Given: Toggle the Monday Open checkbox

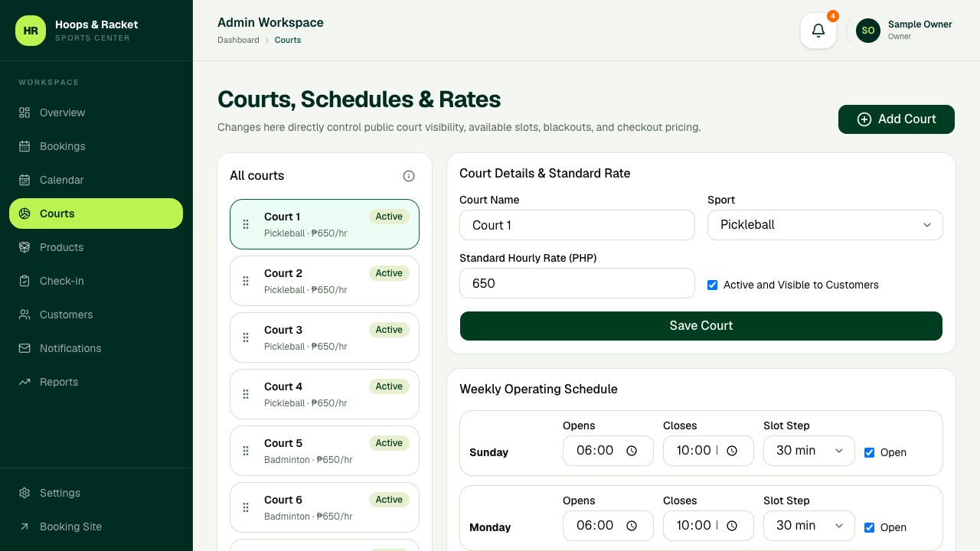Looking at the screenshot, I should point(869,527).
